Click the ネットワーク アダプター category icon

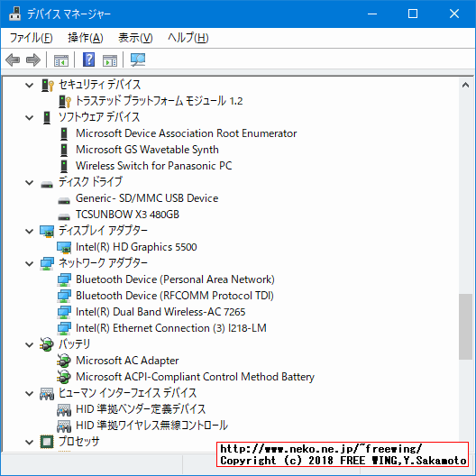[x=47, y=263]
